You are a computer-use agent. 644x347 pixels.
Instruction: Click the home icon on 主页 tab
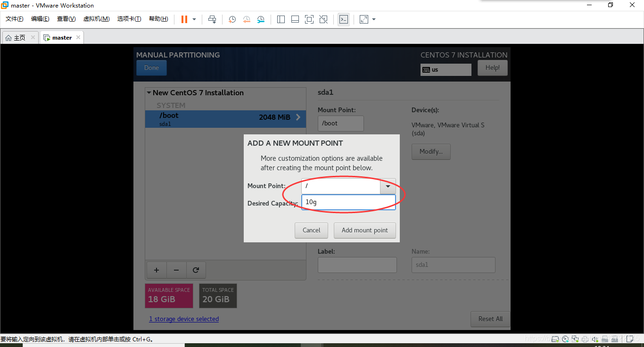click(8, 38)
